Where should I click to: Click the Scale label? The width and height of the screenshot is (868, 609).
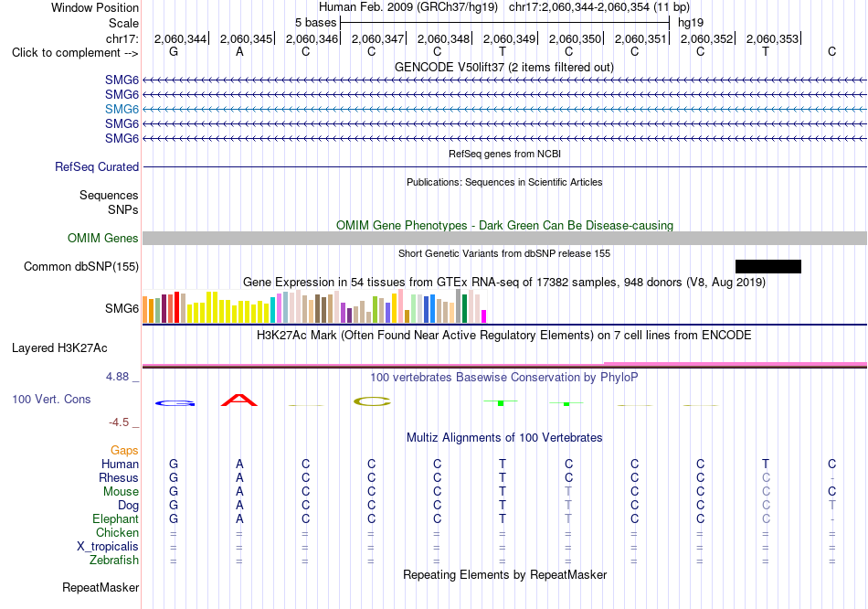(123, 23)
